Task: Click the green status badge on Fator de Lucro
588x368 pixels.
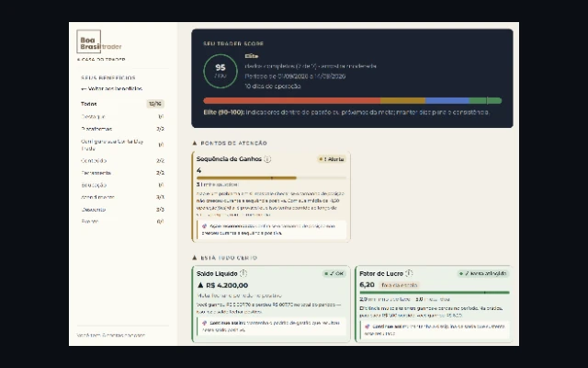Action: pyautogui.click(x=483, y=274)
